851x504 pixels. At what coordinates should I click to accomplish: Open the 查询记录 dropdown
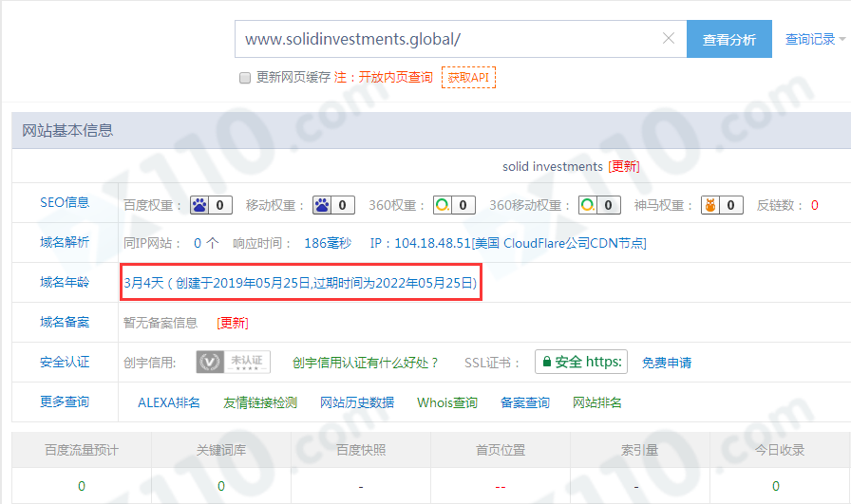(x=815, y=39)
